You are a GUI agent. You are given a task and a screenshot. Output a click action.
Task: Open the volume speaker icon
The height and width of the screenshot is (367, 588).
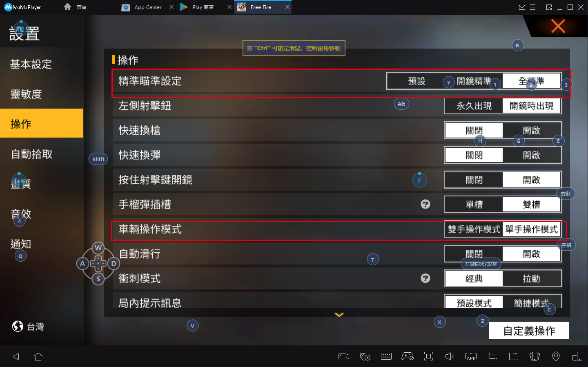tap(450, 356)
